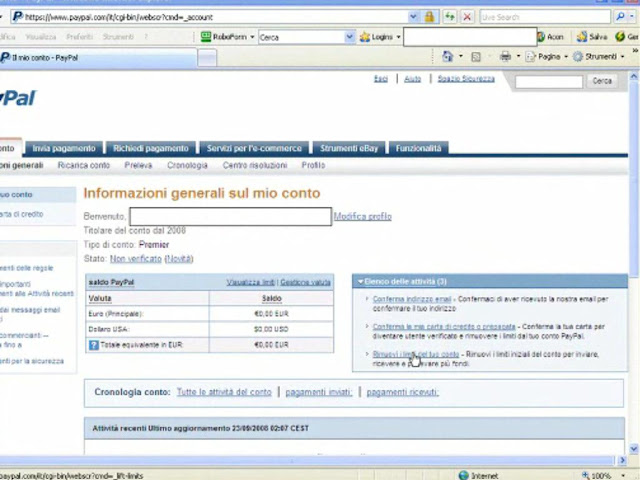The width and height of the screenshot is (640, 480).
Task: Click the vertical scrollbar down arrow
Action: [x=633, y=449]
